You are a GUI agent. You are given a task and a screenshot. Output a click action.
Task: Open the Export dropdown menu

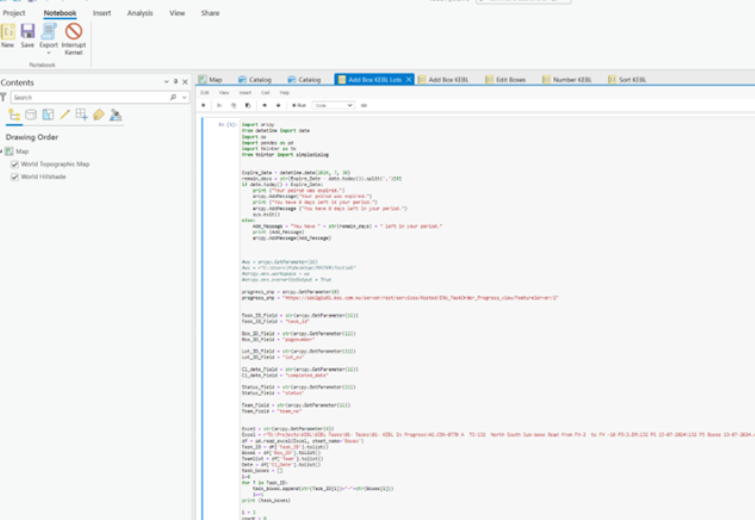(x=48, y=52)
